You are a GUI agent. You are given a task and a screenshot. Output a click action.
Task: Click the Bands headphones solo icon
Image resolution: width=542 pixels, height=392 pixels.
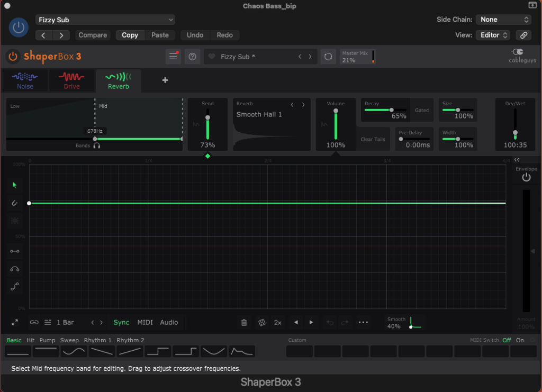pos(97,146)
